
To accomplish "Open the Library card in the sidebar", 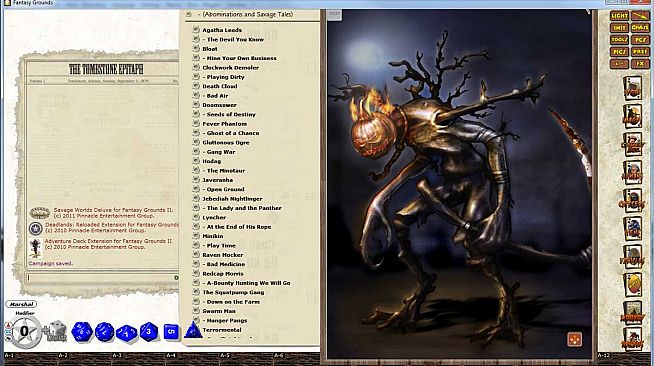I will (632, 313).
